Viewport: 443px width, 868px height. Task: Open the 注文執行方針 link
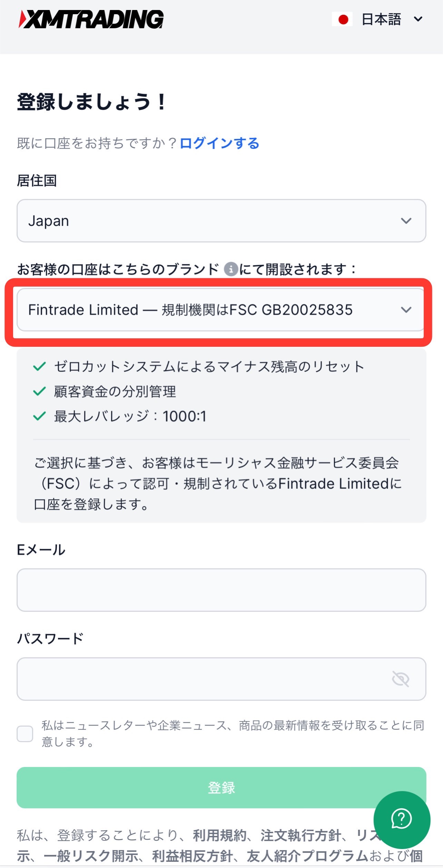[301, 836]
